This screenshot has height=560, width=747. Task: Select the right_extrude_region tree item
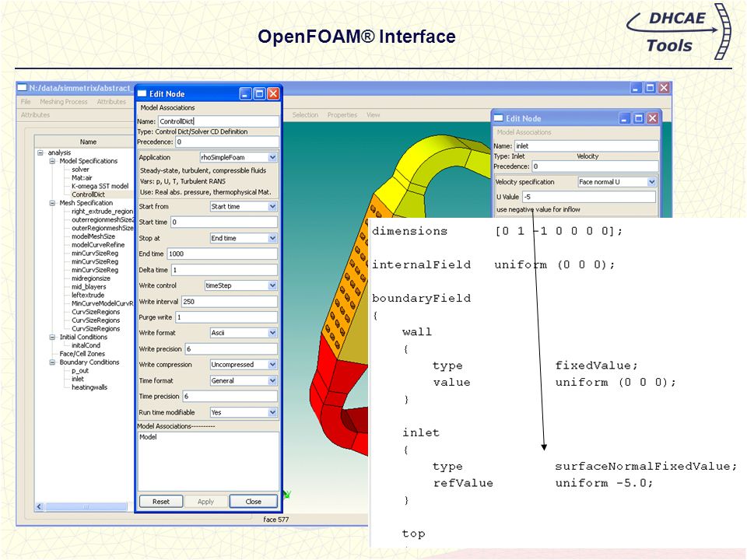pyautogui.click(x=103, y=212)
